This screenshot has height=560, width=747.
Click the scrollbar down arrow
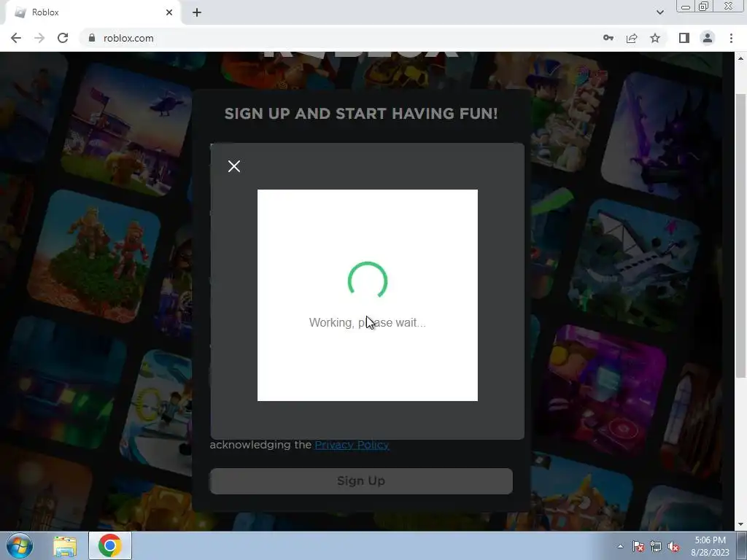pyautogui.click(x=740, y=525)
